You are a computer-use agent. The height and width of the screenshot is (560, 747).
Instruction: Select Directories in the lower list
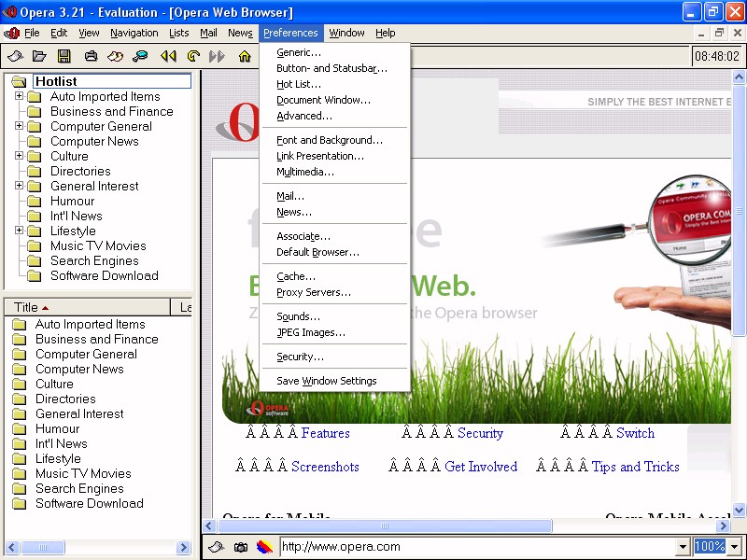point(65,399)
